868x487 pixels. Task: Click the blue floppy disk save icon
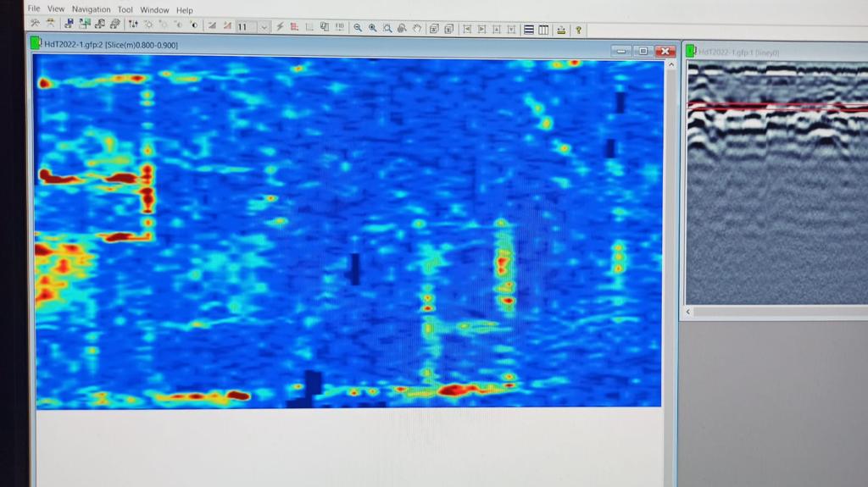pos(69,24)
